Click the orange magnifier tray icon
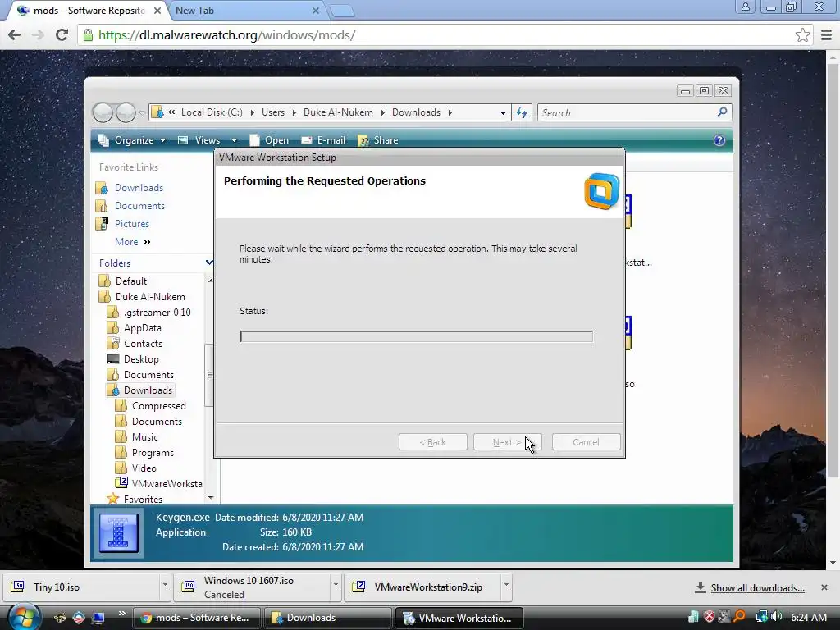The image size is (840, 630). [x=740, y=617]
